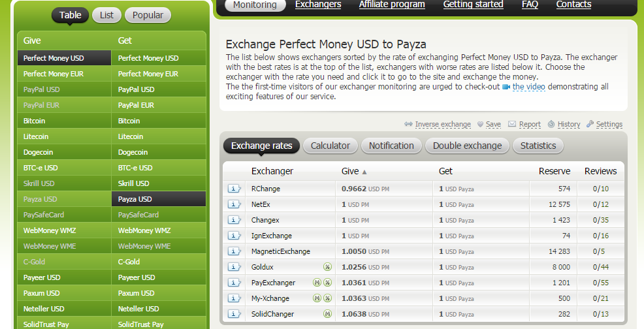The height and width of the screenshot is (329, 644).
Task: Open info icon for MagneticExchange exchanger
Action: (234, 251)
